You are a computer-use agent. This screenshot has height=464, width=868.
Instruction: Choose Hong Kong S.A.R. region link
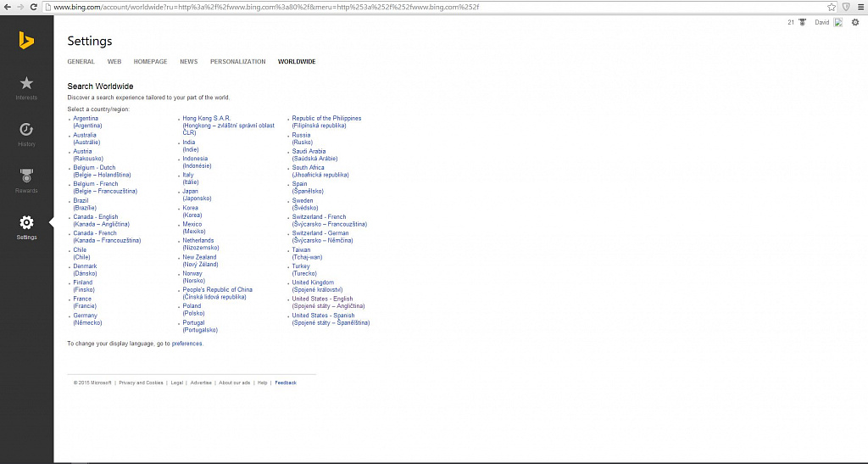[x=229, y=126]
